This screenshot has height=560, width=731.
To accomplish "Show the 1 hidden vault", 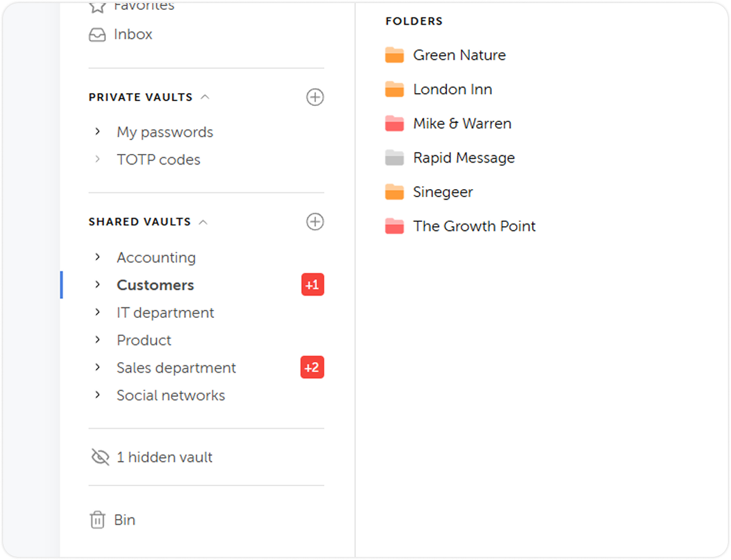I will (x=164, y=457).
